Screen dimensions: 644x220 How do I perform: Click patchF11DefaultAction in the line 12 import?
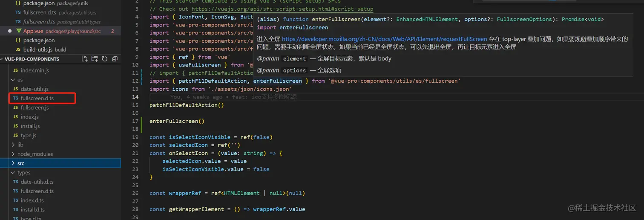(x=213, y=81)
